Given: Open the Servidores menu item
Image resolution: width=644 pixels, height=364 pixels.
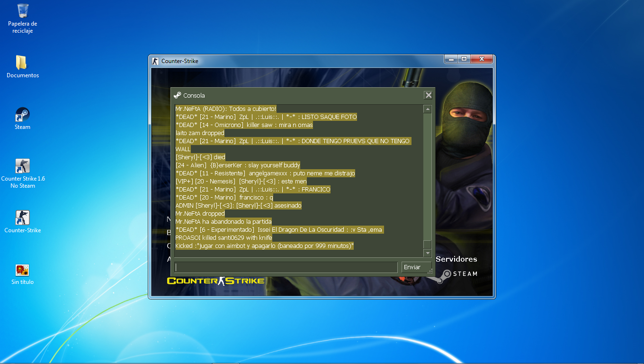Looking at the screenshot, I should (x=456, y=259).
